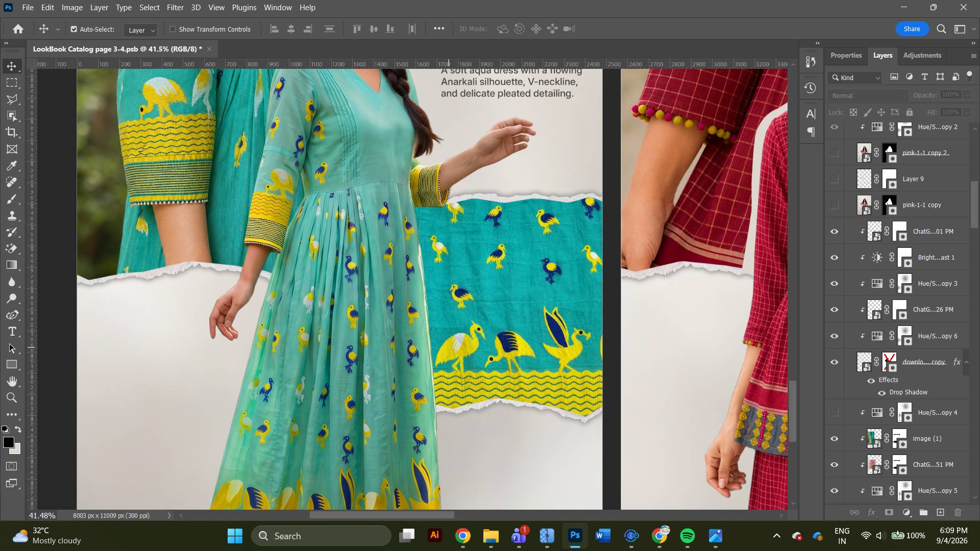Select the Eyedropper tool
Image resolution: width=980 pixels, height=551 pixels.
[12, 166]
